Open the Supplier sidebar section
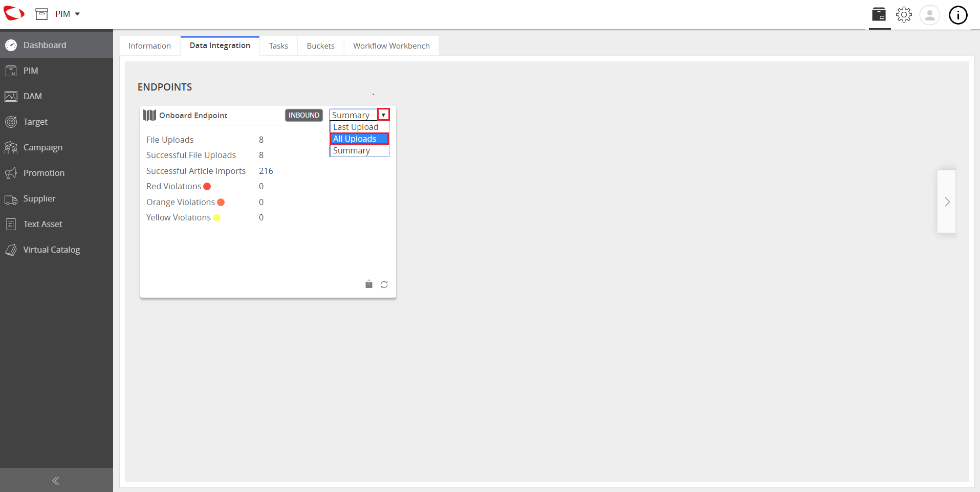Viewport: 980px width, 492px height. [56, 198]
